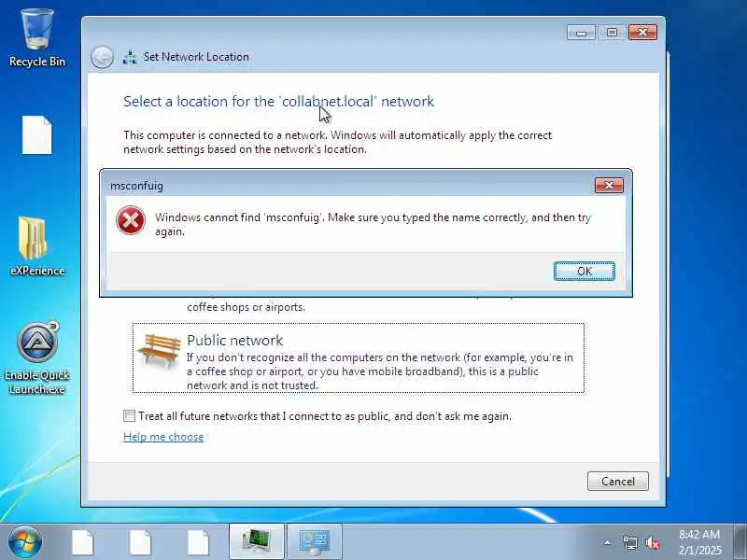Choose the Public network option
This screenshot has height=560, width=747.
[359, 358]
